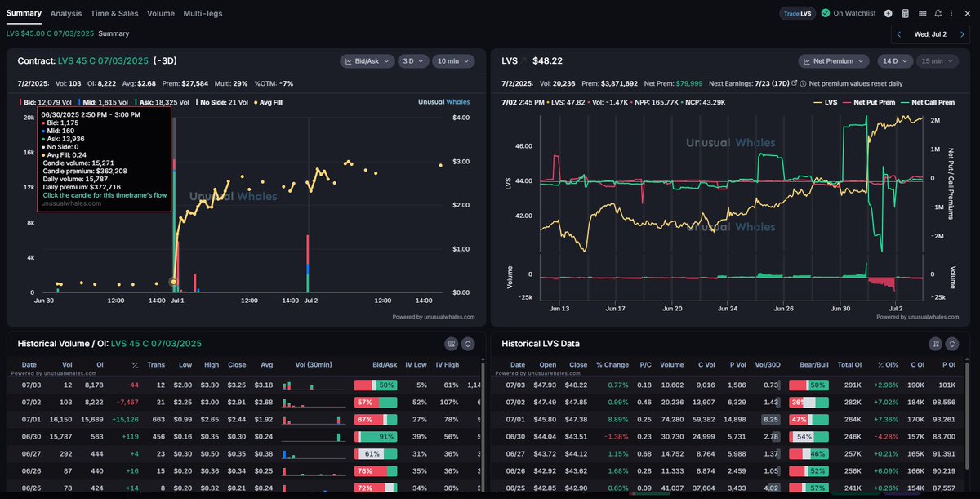The image size is (980, 499).
Task: Open the calculator icon in top toolbar
Action: 905,13
